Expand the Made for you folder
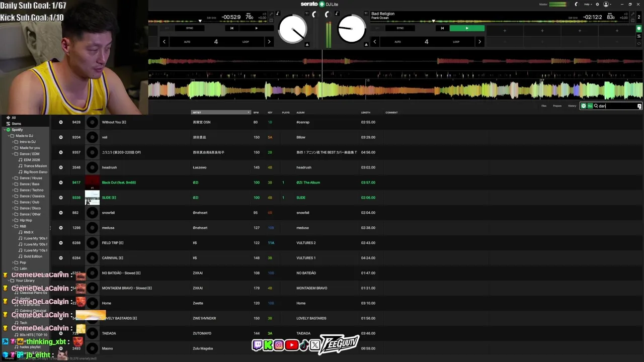Viewport: 644px width, 362px height. pos(13,148)
